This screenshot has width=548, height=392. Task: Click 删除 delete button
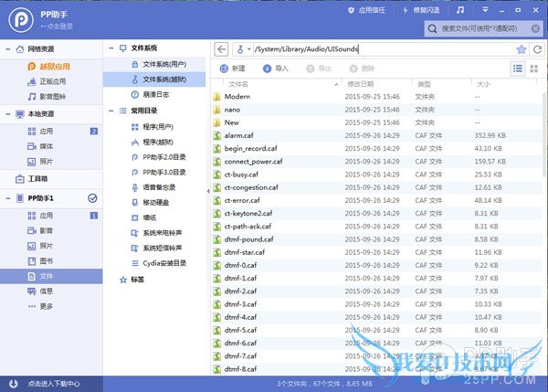pyautogui.click(x=362, y=69)
